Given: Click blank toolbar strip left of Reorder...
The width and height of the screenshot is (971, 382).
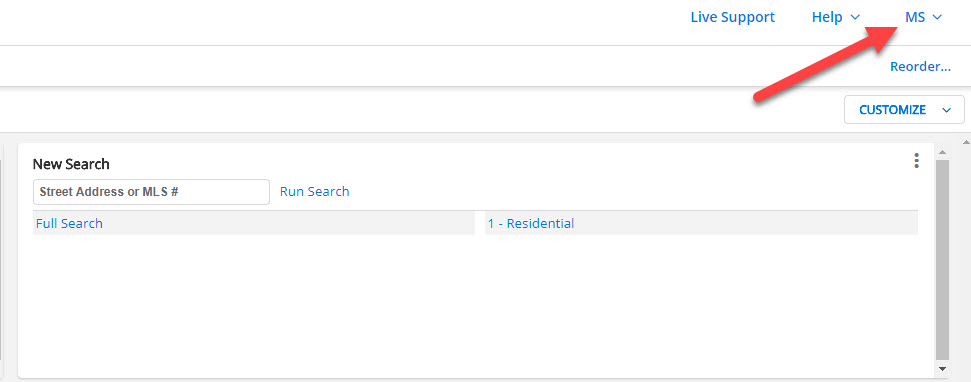Looking at the screenshot, I should [433, 66].
